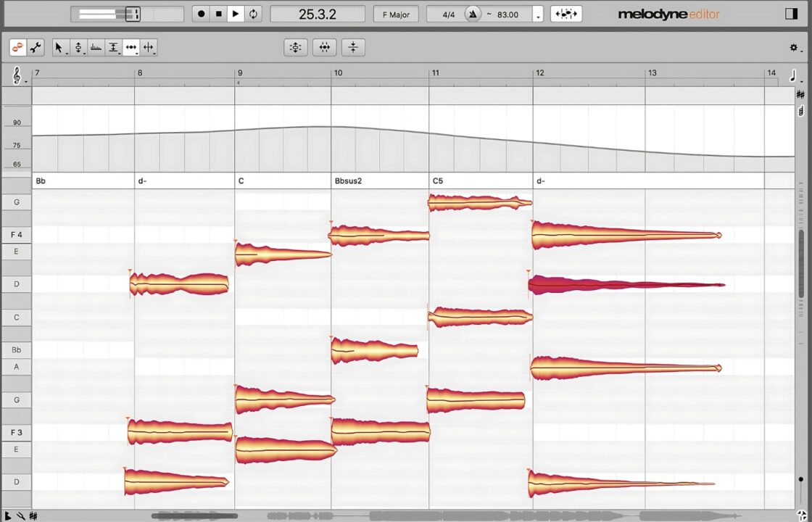Toggle the tempo editor icon on right edge
The height and width of the screenshot is (522, 812).
click(x=801, y=110)
